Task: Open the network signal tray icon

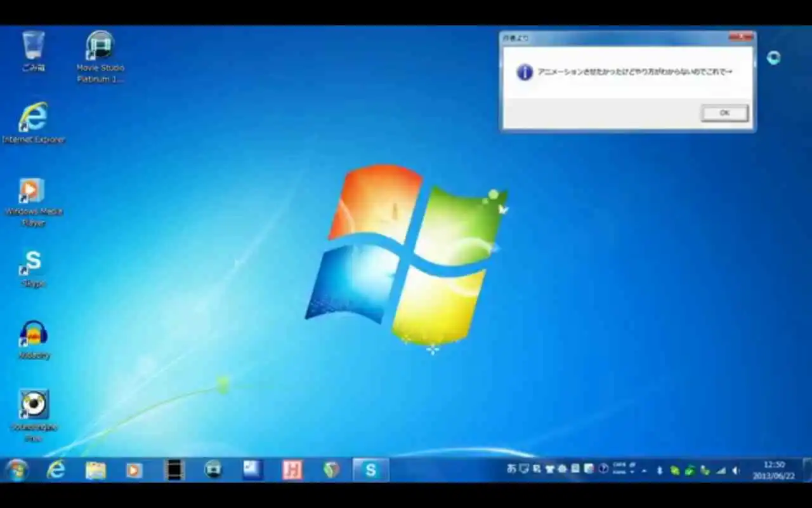Action: [721, 471]
